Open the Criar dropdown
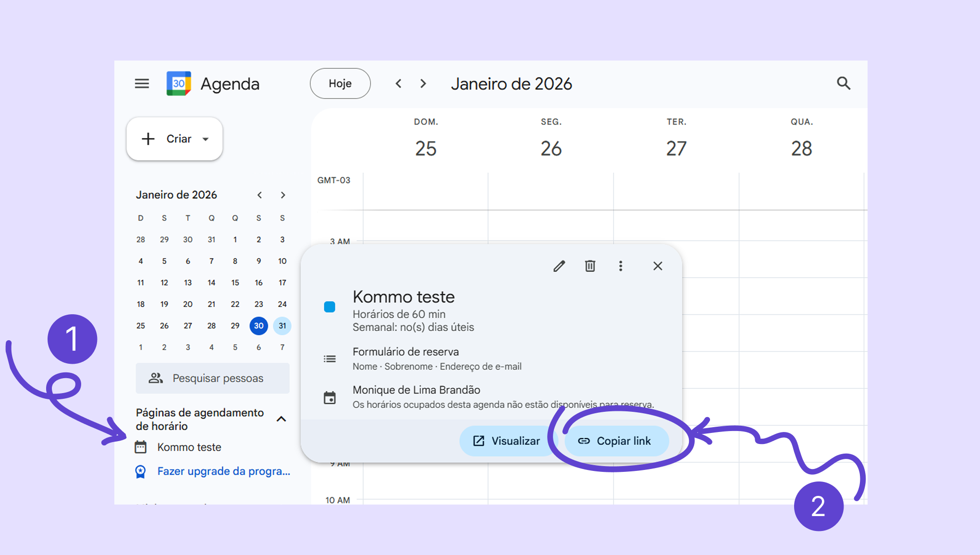980x555 pixels. click(x=206, y=139)
